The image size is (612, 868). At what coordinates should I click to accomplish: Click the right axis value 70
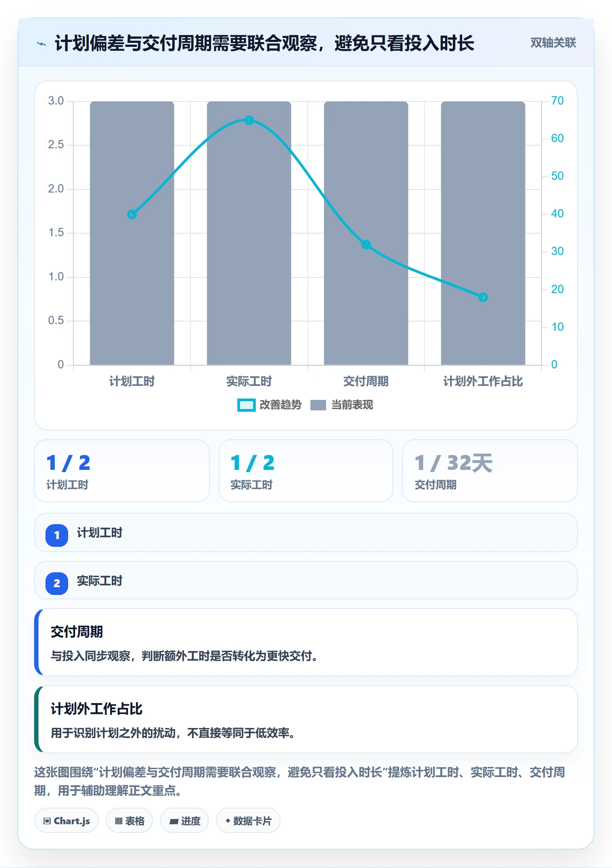[557, 101]
